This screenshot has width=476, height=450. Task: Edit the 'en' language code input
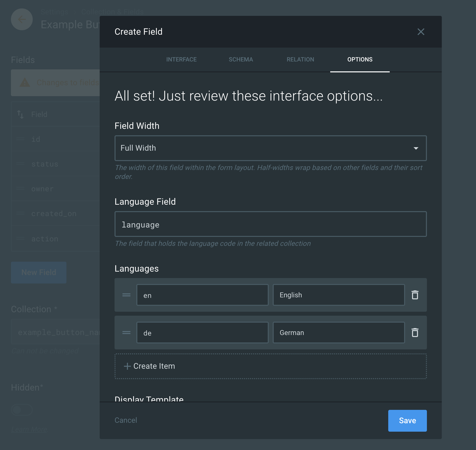coord(202,295)
